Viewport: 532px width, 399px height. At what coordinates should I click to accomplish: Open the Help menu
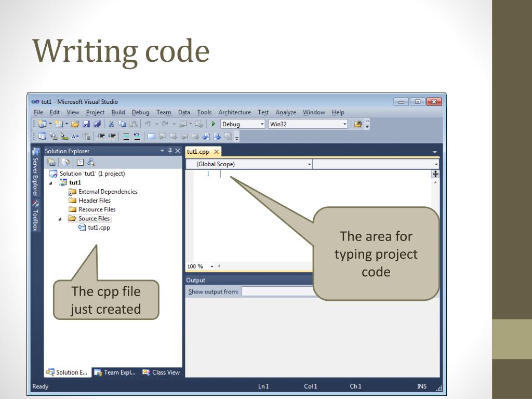[x=338, y=112]
